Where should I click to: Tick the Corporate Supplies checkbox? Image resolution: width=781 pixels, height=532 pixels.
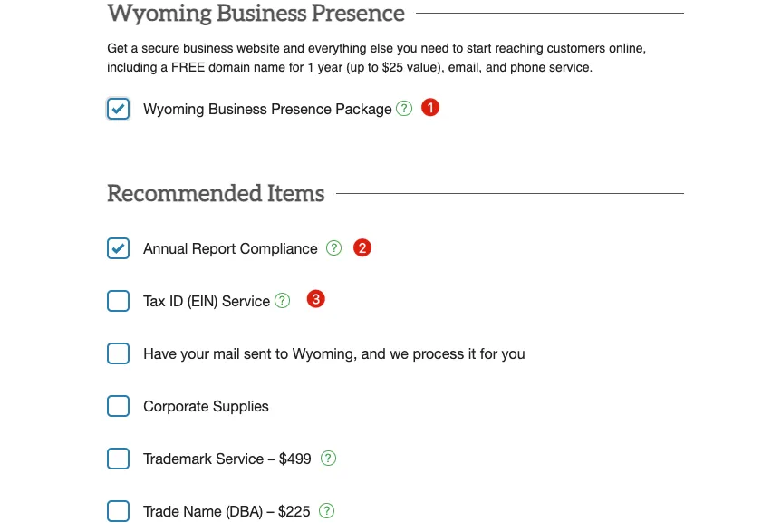click(x=119, y=406)
